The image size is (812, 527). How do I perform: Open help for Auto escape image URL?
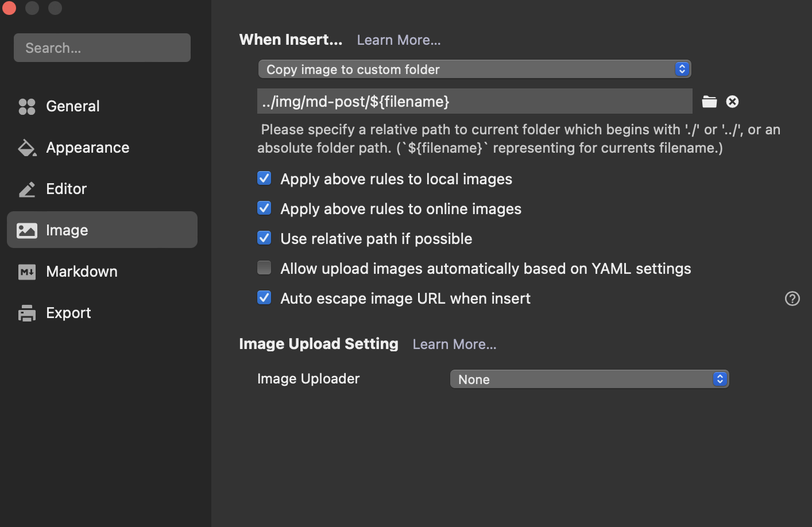(x=792, y=299)
